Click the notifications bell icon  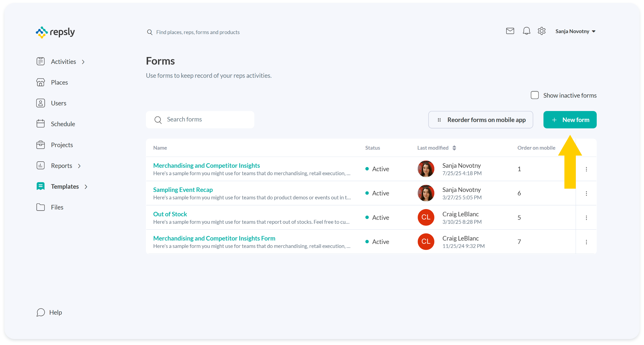(526, 31)
